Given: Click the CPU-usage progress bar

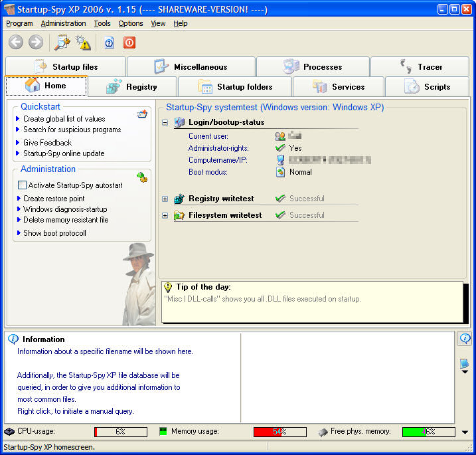Looking at the screenshot, I should pos(121,432).
